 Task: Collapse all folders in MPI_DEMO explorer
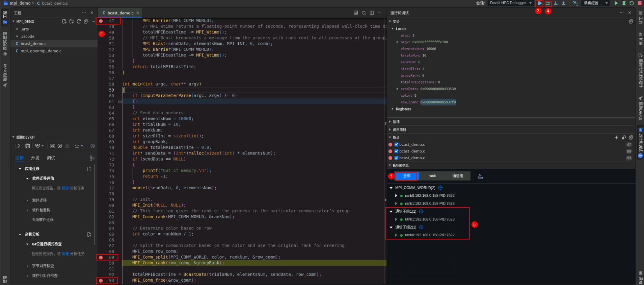pos(86,21)
